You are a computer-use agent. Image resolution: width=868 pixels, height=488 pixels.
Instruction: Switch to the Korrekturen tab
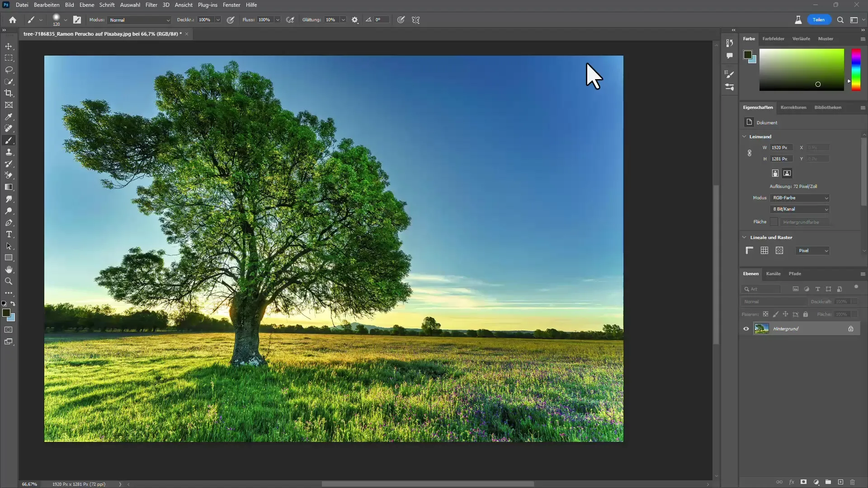[793, 107]
